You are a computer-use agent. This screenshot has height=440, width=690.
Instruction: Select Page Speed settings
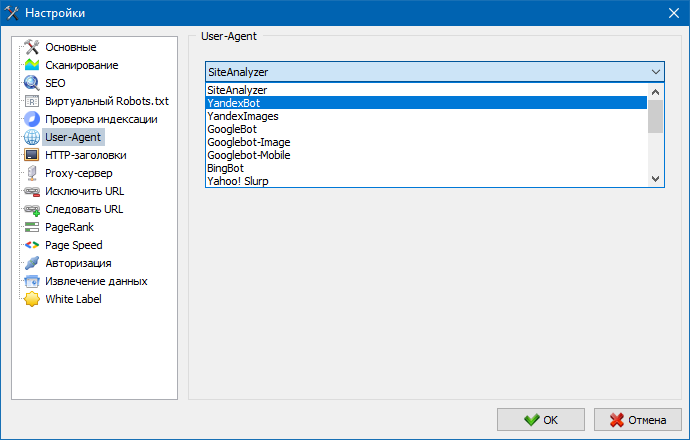point(73,245)
